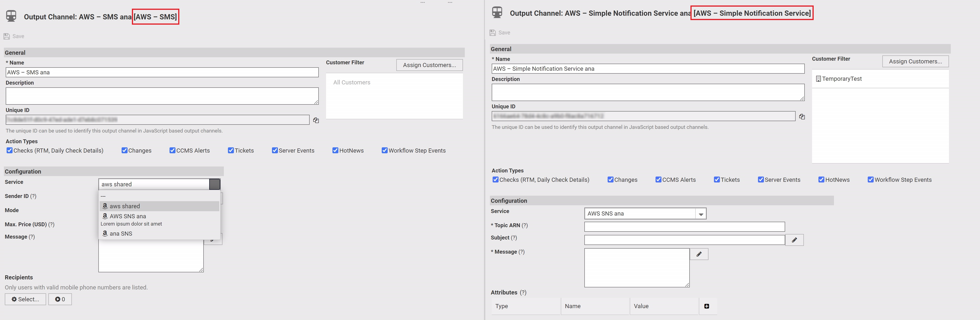Open the Message edit pencil in right panel
This screenshot has width=980, height=320.
click(x=699, y=254)
